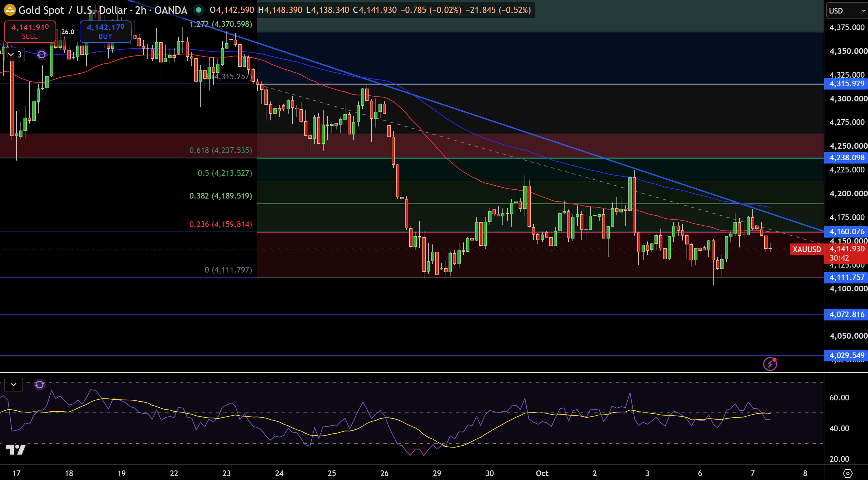Select the 4,029.549 price line label
Image resolution: width=868 pixels, height=480 pixels.
click(846, 355)
